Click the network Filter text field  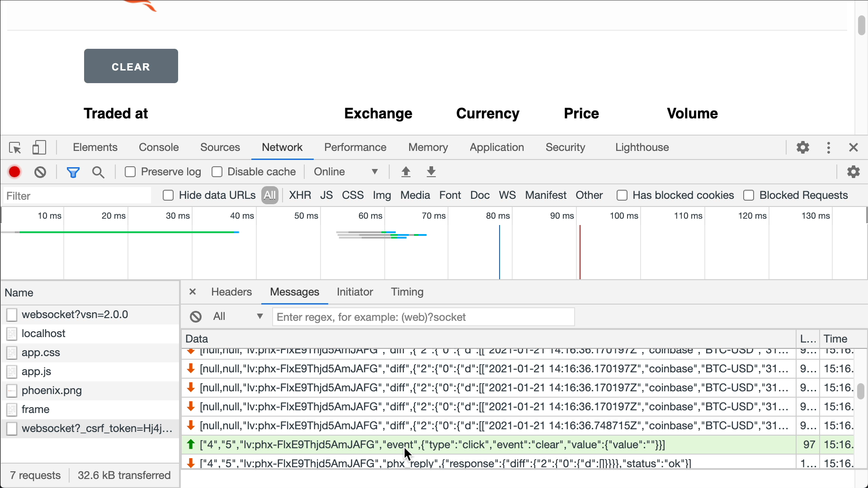tap(78, 196)
